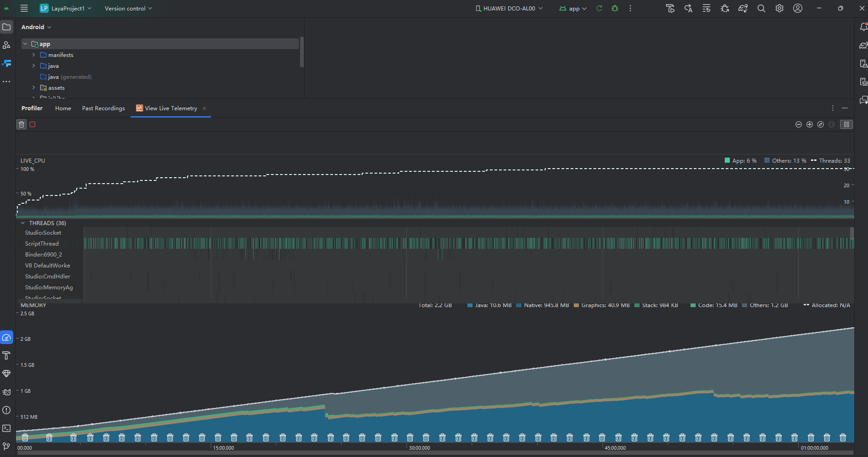This screenshot has height=457, width=868.
Task: Stop the profiling session with red square
Action: pos(32,124)
